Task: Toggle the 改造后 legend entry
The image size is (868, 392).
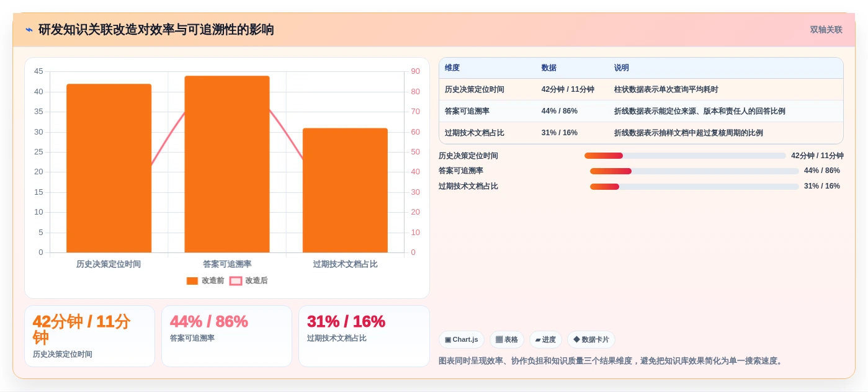Action: [249, 280]
